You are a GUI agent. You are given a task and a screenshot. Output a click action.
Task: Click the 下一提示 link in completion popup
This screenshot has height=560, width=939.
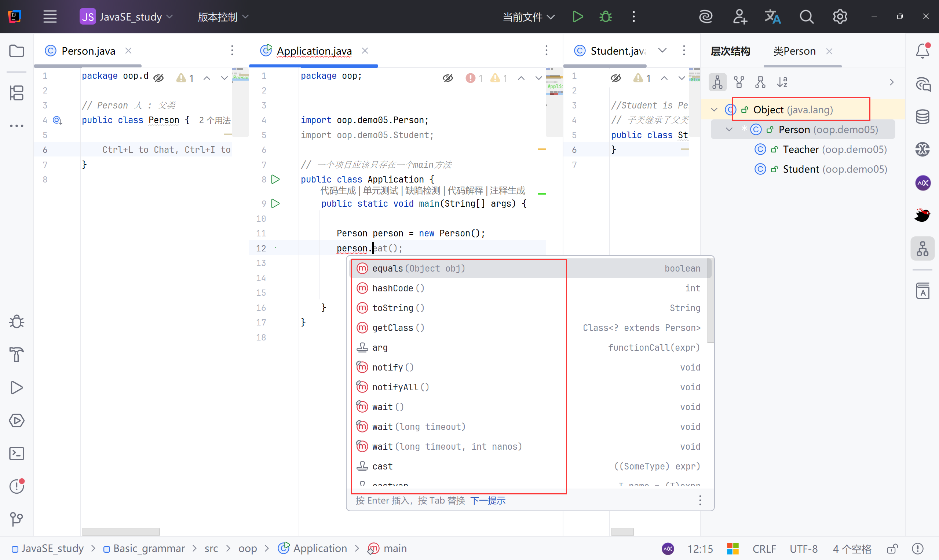(488, 500)
